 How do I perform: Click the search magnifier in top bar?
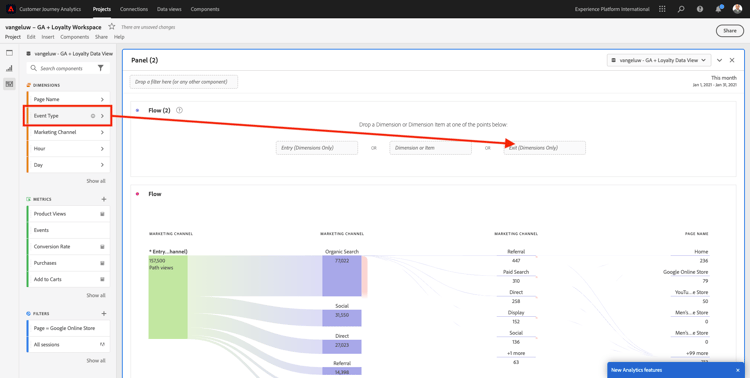coord(681,9)
